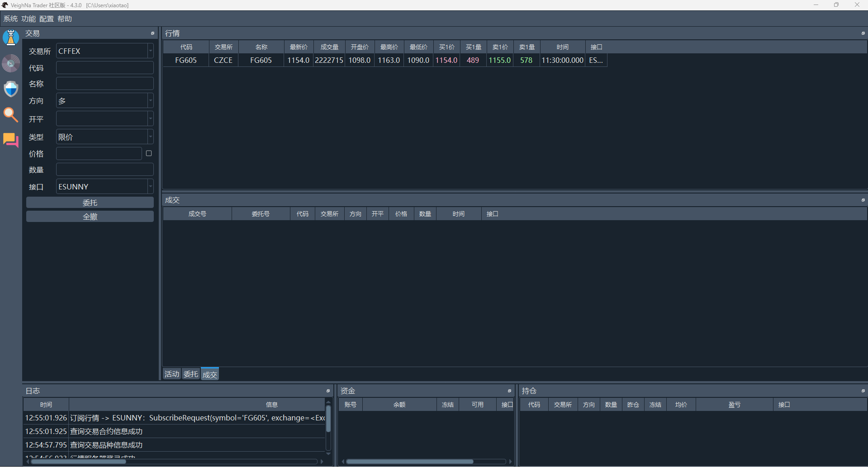Tick the checkbox beside the 价格 field
The width and height of the screenshot is (868, 467).
[149, 154]
